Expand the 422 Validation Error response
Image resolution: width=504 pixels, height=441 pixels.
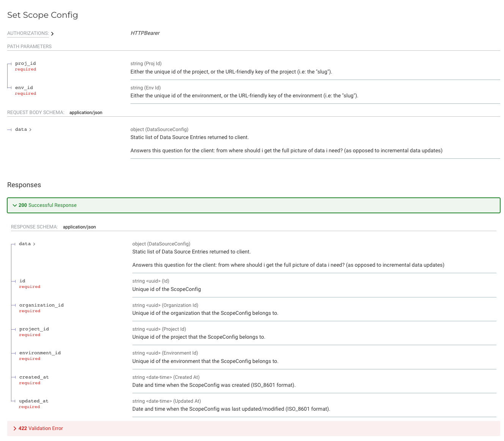(x=41, y=428)
